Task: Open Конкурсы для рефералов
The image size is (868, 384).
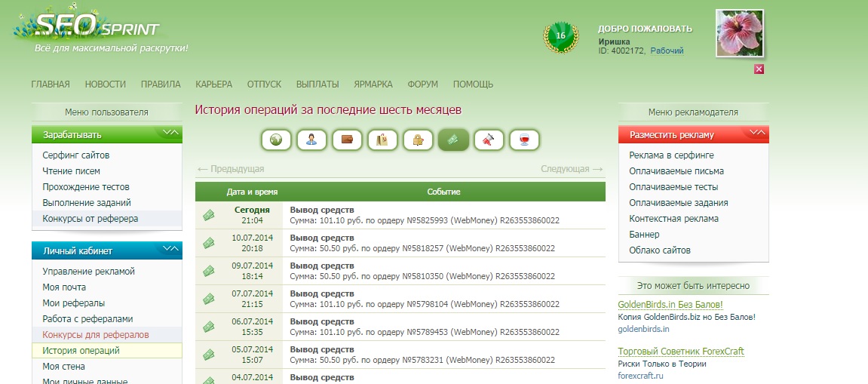Action: [x=96, y=335]
